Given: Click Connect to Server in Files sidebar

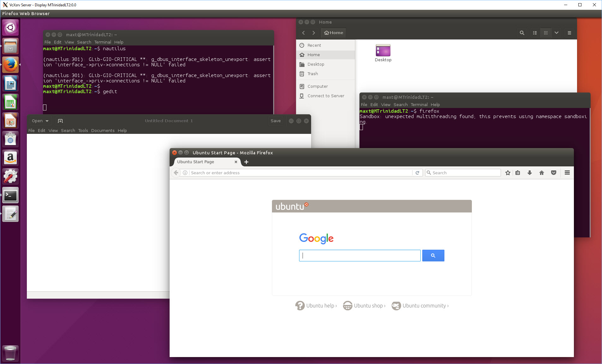Looking at the screenshot, I should click(x=326, y=96).
